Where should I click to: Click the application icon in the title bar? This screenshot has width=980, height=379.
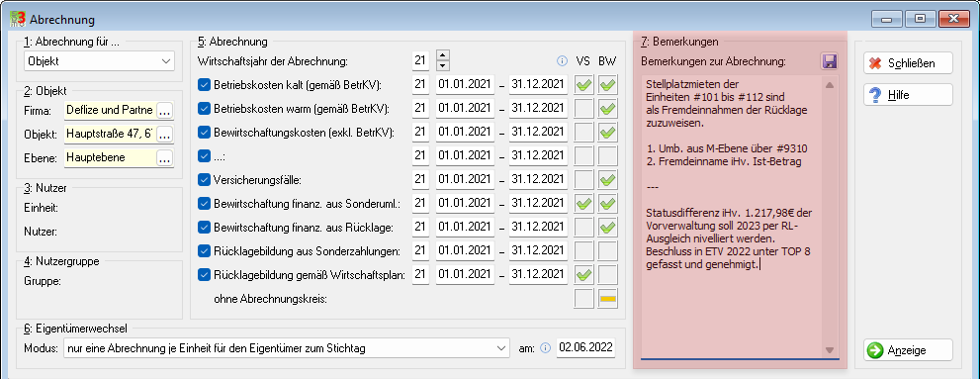tap(18, 20)
